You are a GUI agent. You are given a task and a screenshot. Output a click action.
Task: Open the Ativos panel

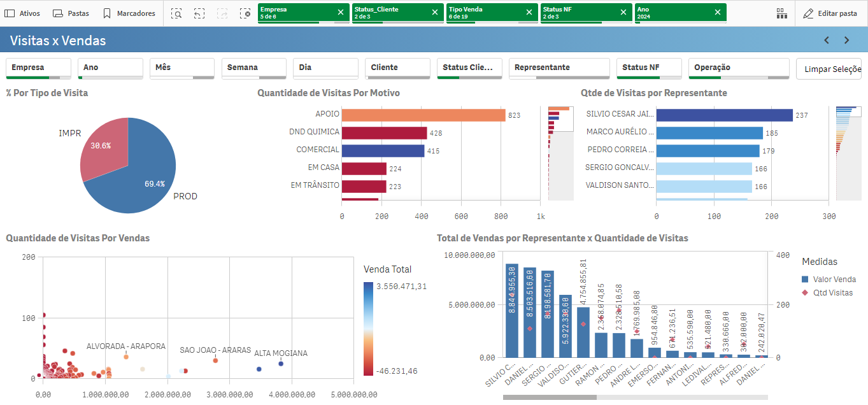[22, 13]
